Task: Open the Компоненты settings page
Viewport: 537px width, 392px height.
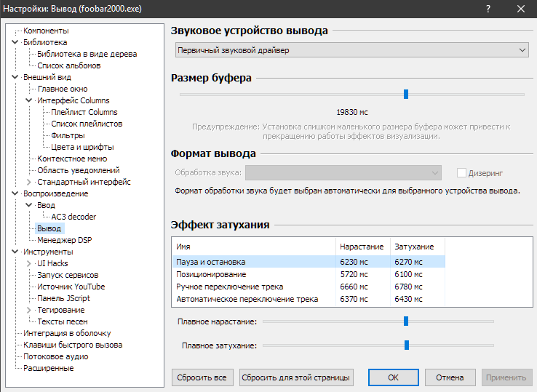Action: (46, 31)
